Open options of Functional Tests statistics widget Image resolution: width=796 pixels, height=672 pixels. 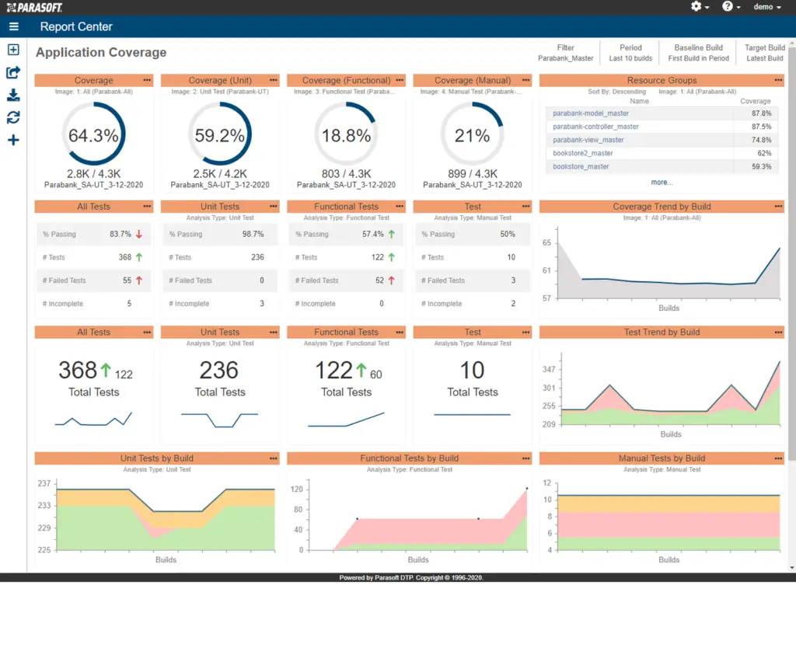tap(400, 207)
